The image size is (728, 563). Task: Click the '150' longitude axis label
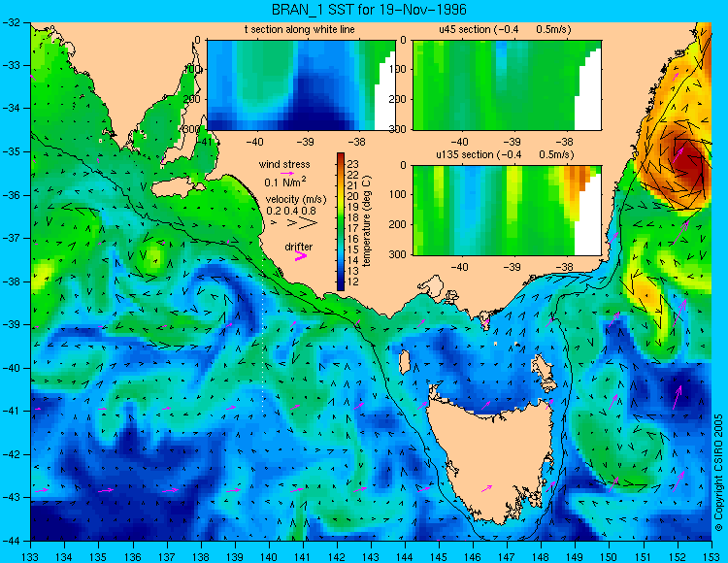(x=609, y=557)
